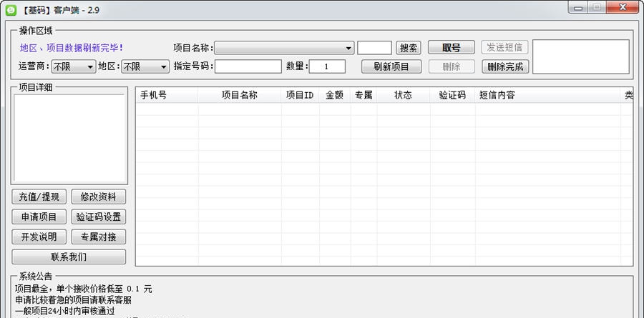Focus the 数量 field showing 1
The image size is (644, 318).
327,66
